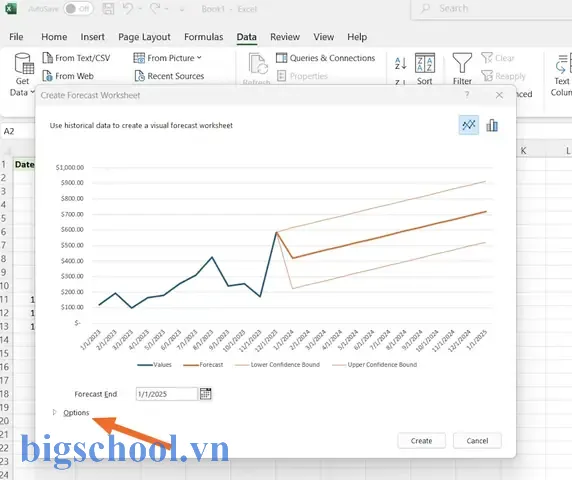This screenshot has height=480, width=572.
Task: Click the Save floppy disk icon
Action: 108,8
